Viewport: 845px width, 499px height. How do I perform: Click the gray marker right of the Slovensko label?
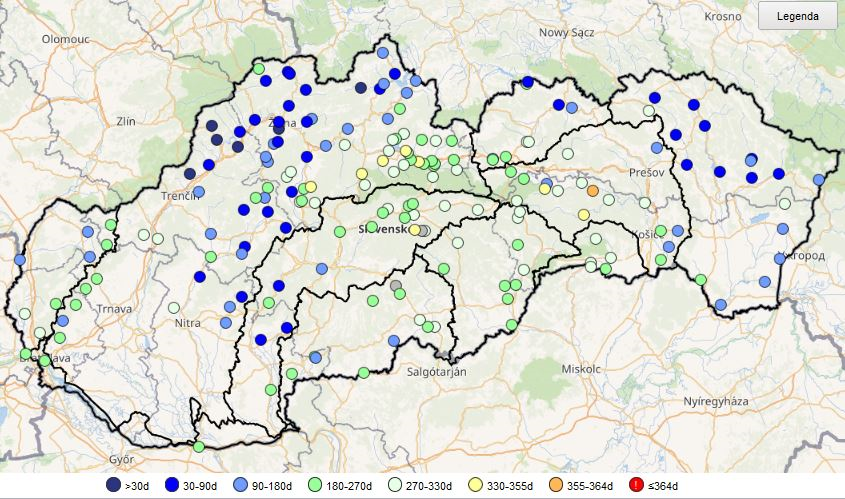pos(424,230)
